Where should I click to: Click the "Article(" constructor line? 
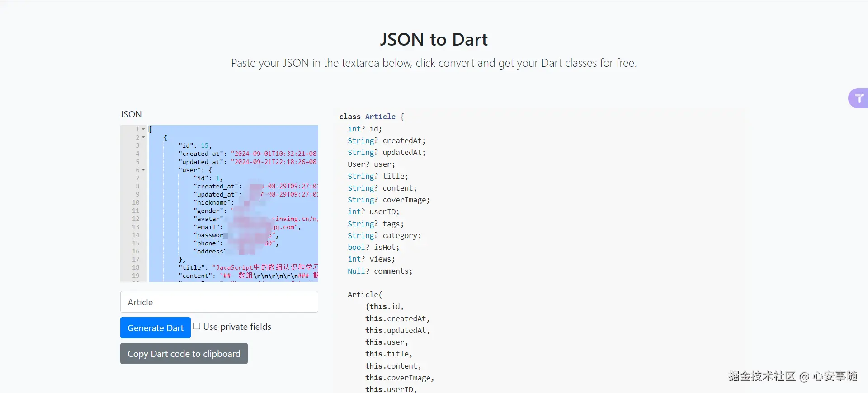tap(365, 295)
